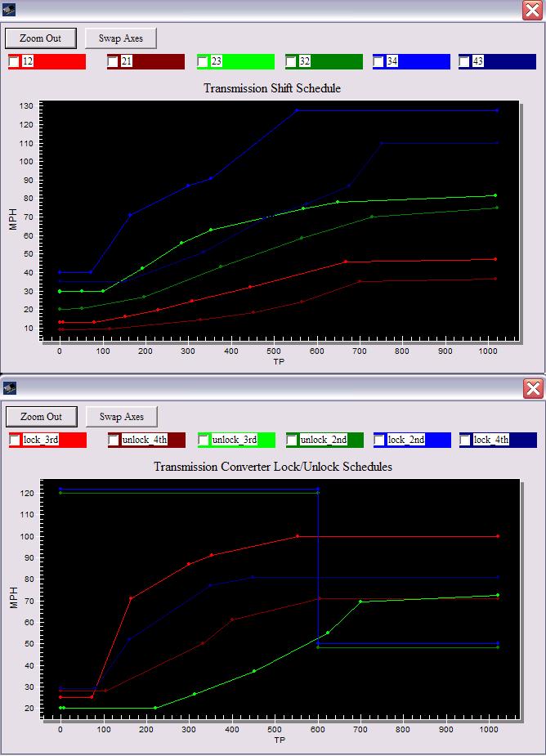Check the unlock_3rd series checkbox
Image resolution: width=546 pixels, height=756 pixels.
[x=204, y=441]
